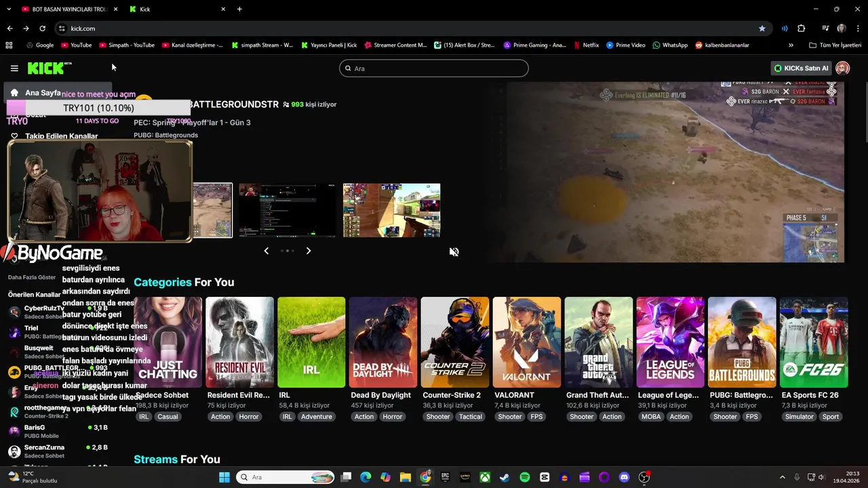
Task: Go back in browser history
Action: [9, 28]
